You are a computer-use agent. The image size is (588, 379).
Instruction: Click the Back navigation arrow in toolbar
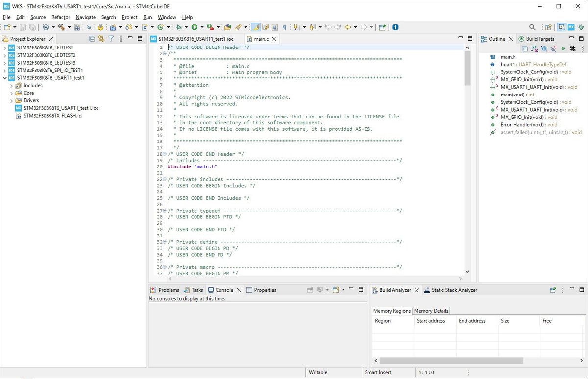(348, 27)
